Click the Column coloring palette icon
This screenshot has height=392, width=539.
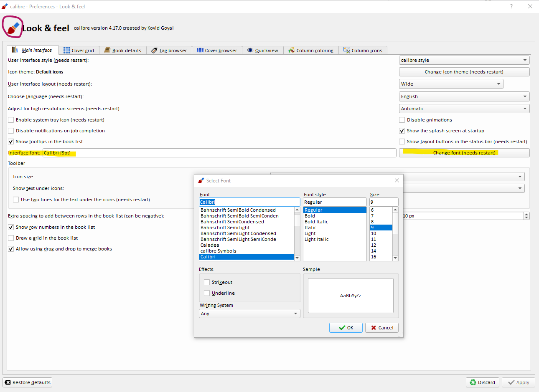291,50
